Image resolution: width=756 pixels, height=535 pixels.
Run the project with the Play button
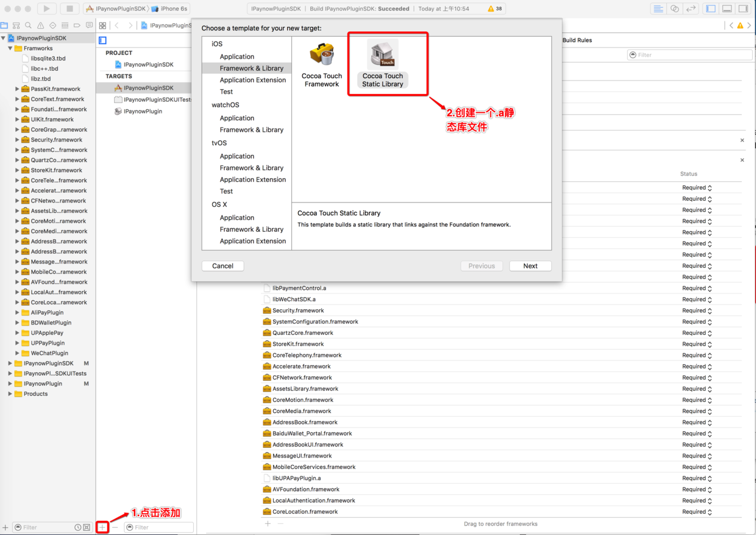tap(46, 9)
